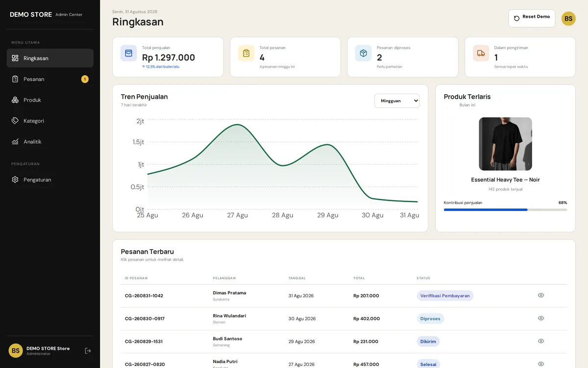Click the customer name Dimas Pratama
The width and height of the screenshot is (588, 368).
click(229, 293)
